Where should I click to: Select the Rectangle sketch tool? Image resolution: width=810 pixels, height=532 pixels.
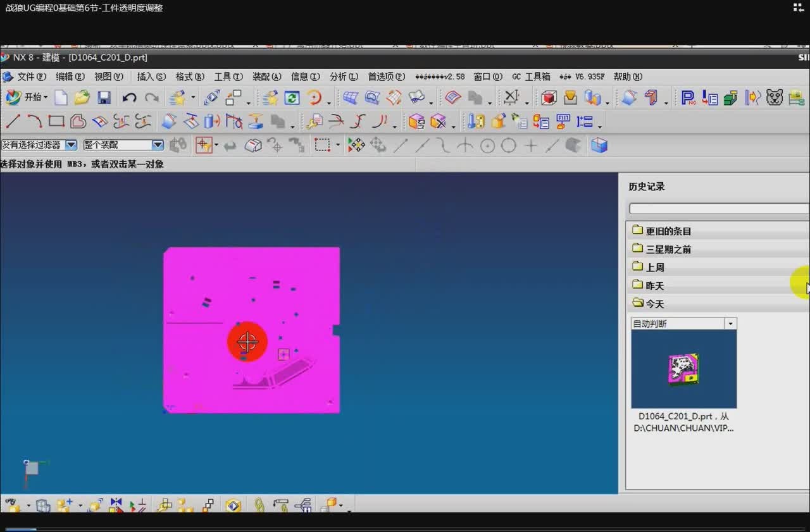(56, 121)
